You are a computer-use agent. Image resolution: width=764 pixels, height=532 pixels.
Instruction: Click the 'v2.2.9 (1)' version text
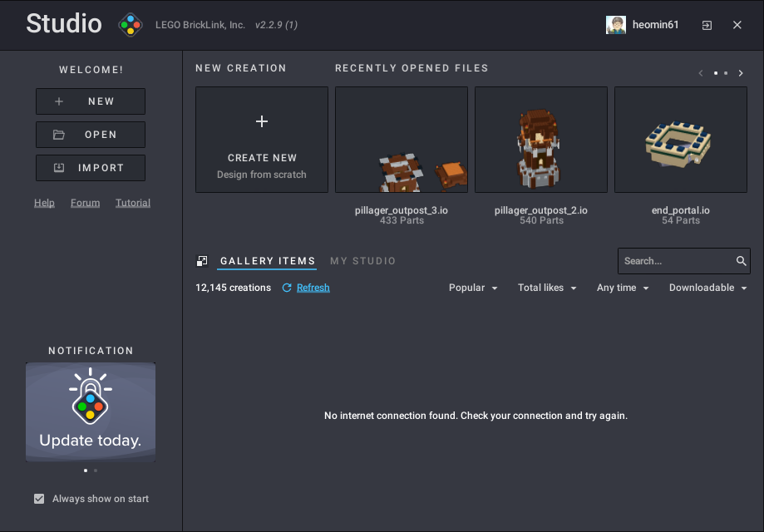[x=276, y=25]
